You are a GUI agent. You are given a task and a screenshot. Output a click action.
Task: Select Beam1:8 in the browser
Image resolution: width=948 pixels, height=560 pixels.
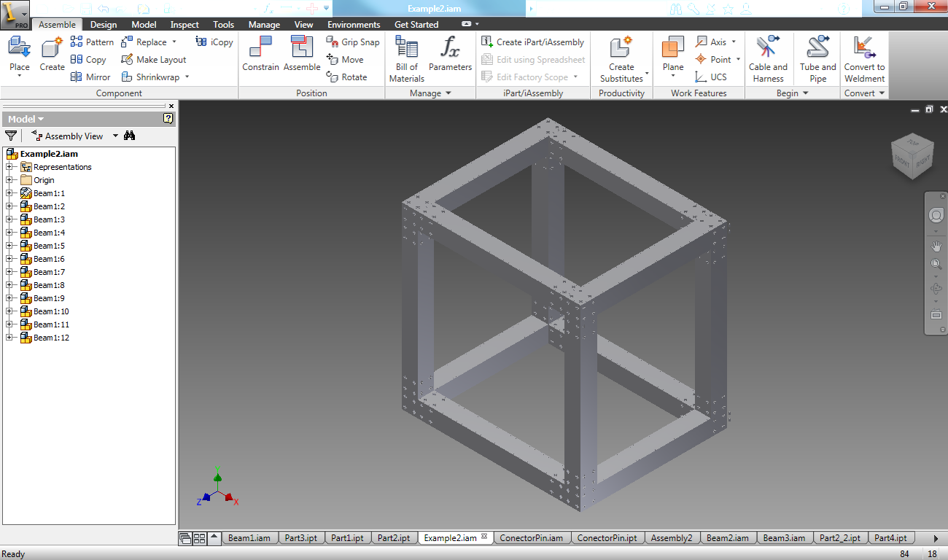tap(49, 285)
